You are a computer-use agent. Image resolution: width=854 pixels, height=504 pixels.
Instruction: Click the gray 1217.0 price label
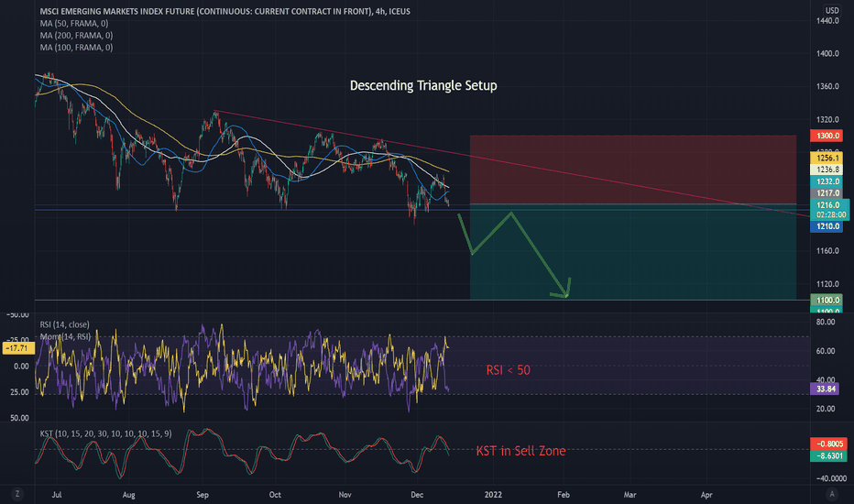(827, 192)
